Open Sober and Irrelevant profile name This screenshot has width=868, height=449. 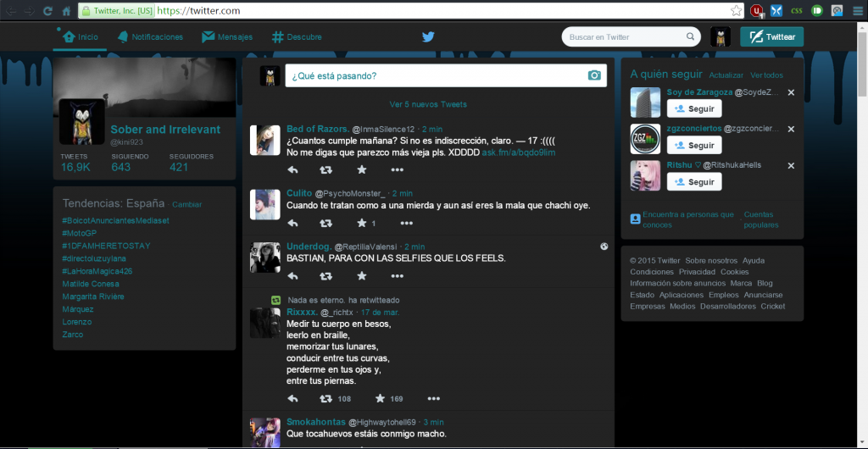tap(165, 130)
